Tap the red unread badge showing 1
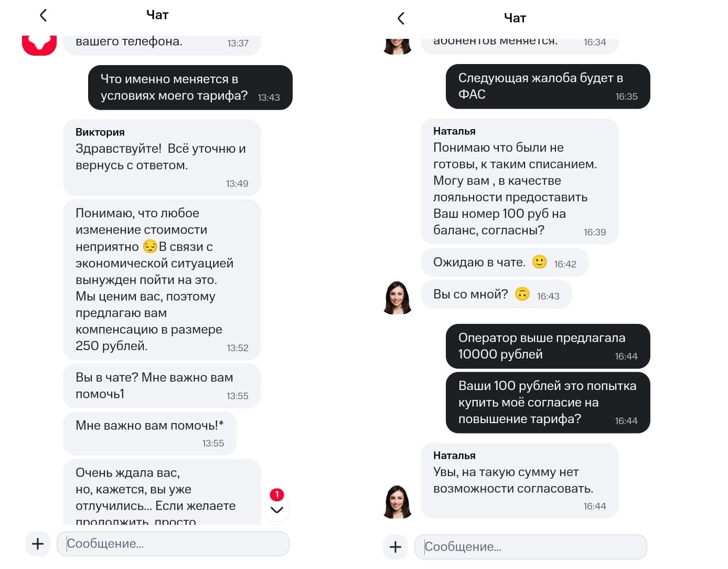The image size is (728, 569). tap(277, 494)
